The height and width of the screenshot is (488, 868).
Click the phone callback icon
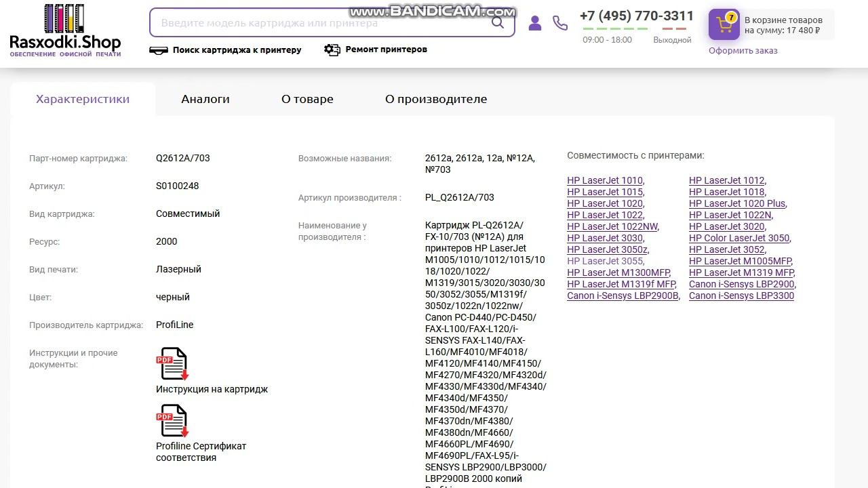(x=560, y=23)
